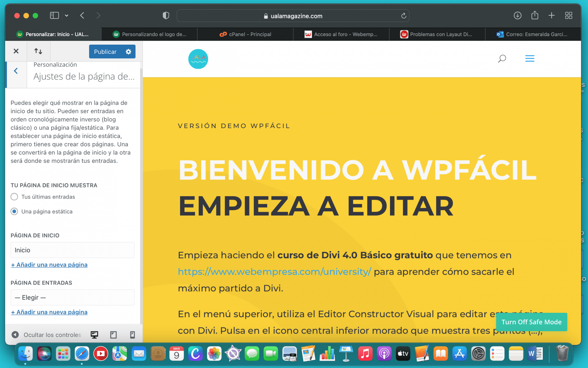Open Photos from the Dock
The image size is (588, 368).
tap(214, 354)
